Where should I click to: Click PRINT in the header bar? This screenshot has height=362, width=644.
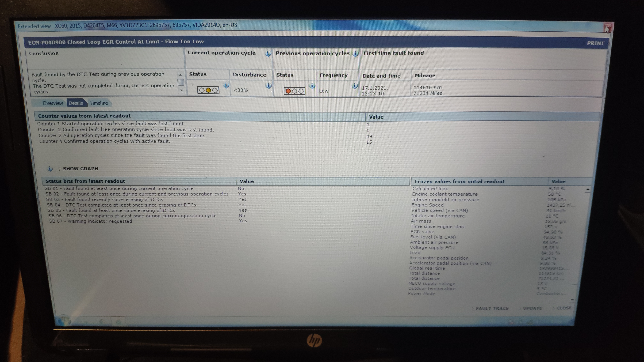595,43
